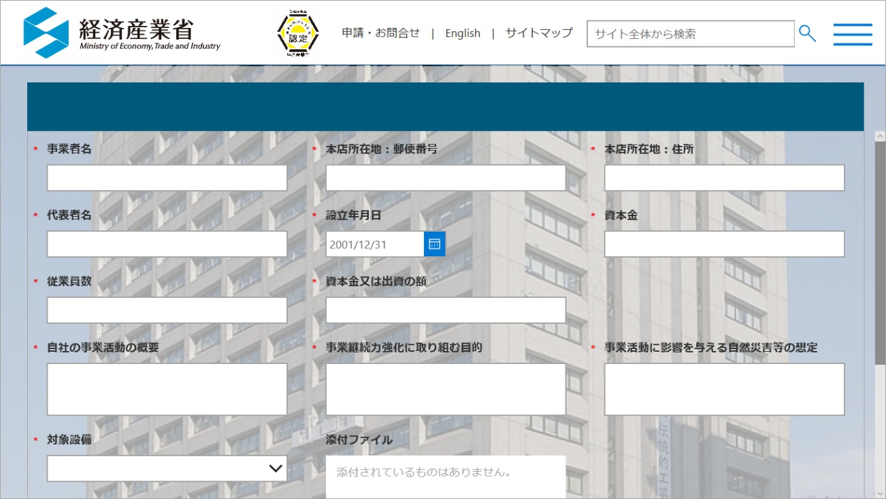Open the calendar picker for 設立年月日
This screenshot has height=499, width=886.
coord(435,244)
